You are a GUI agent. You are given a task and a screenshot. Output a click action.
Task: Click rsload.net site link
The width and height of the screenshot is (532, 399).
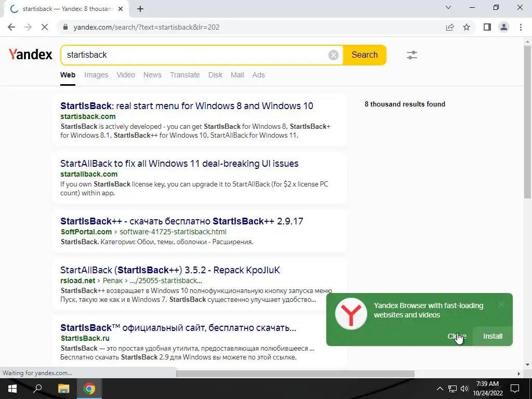click(x=78, y=281)
